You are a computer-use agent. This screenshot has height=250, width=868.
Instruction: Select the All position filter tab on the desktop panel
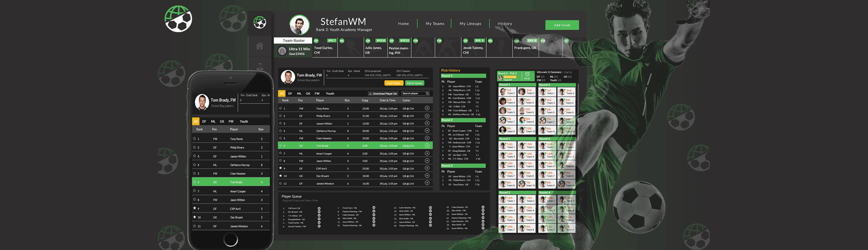pos(282,93)
